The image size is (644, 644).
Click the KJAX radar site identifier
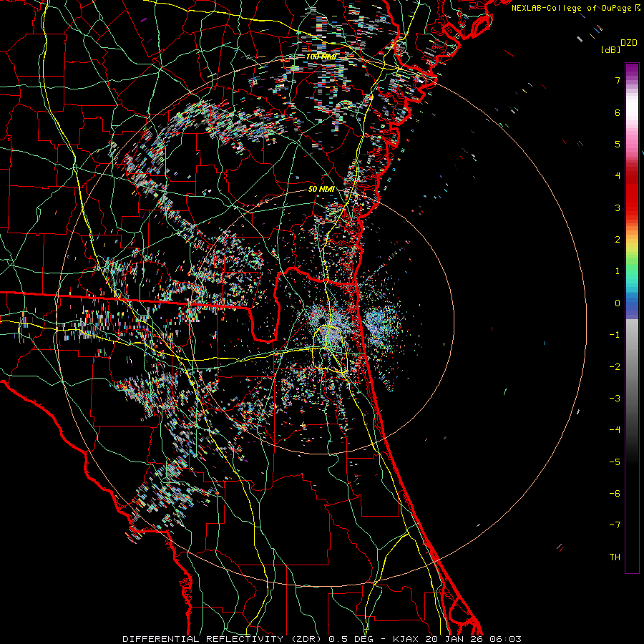click(x=406, y=639)
